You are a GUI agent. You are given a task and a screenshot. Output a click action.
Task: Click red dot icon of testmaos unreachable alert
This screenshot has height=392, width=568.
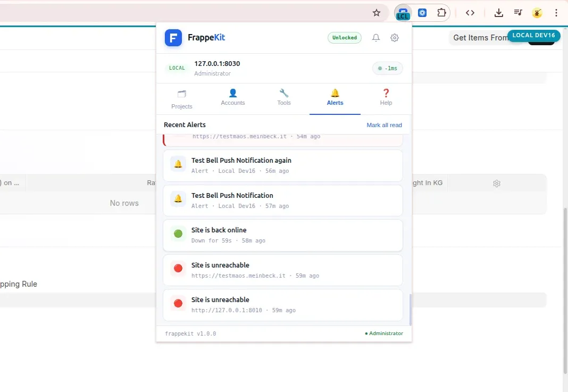point(178,269)
